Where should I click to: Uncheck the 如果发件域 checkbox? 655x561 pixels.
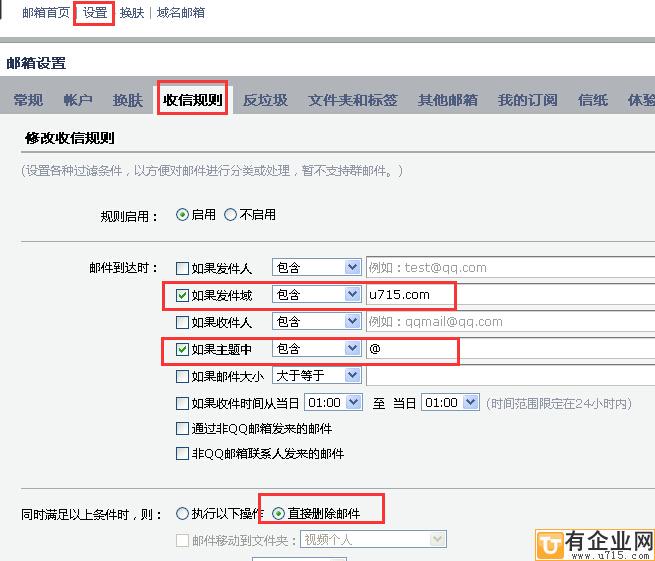click(x=182, y=295)
